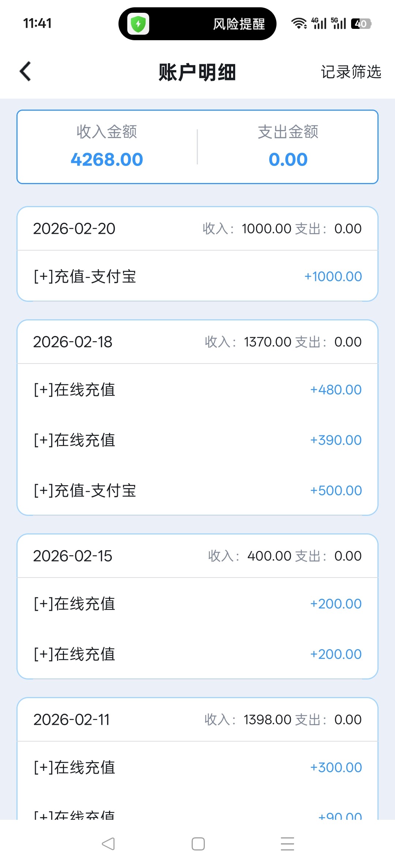Tap the battery level indicator

click(x=361, y=24)
